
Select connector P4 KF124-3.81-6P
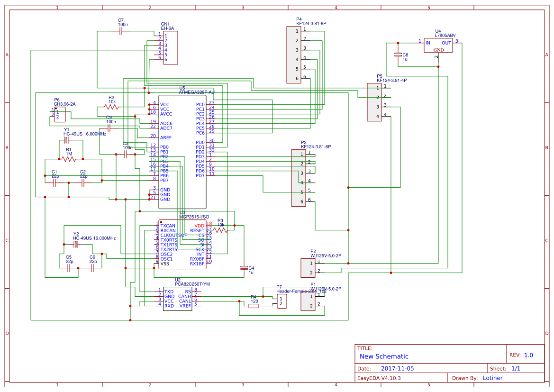(x=294, y=55)
